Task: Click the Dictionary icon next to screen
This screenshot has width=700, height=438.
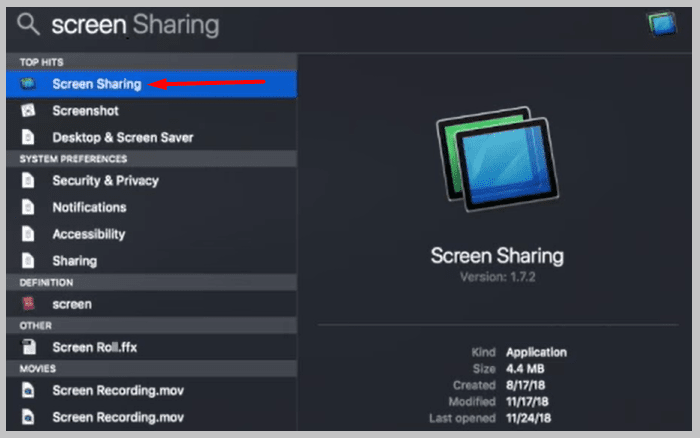Action: pyautogui.click(x=28, y=304)
